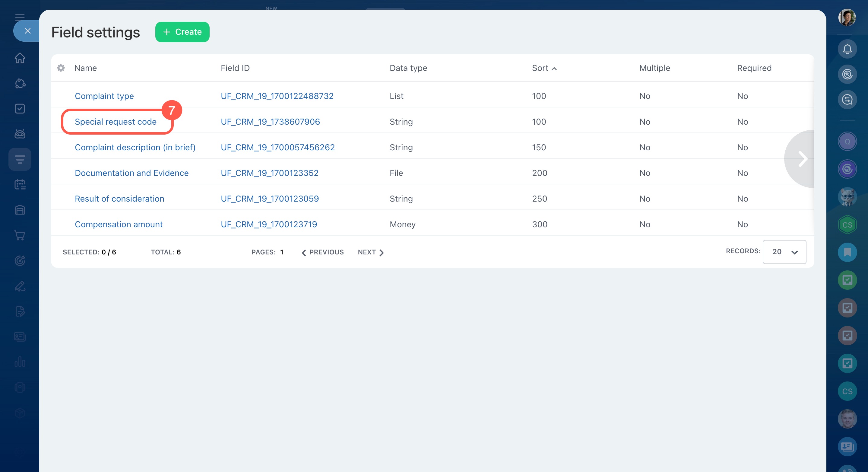Open the chat search icon in right panel
This screenshot has width=868, height=472.
click(x=847, y=100)
